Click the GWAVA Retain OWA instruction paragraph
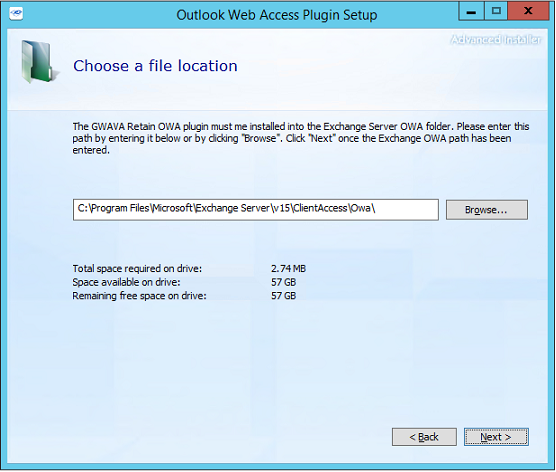556x472 pixels. pos(301,138)
